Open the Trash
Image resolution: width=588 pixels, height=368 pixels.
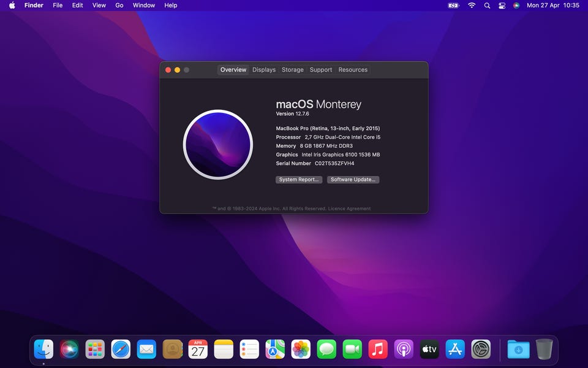pyautogui.click(x=544, y=349)
